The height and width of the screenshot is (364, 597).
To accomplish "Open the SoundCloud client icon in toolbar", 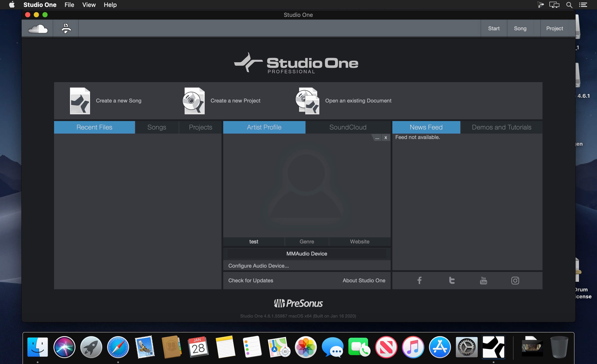I will pos(38,29).
